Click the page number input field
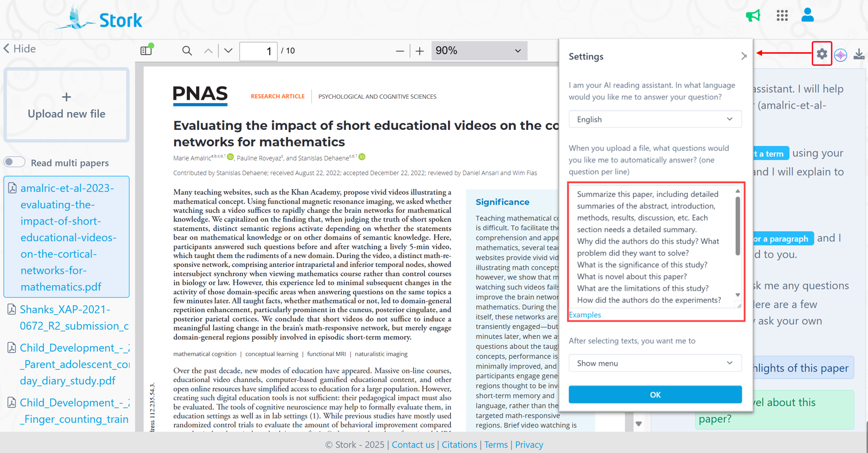Viewport: 868px width, 453px height. (x=258, y=51)
